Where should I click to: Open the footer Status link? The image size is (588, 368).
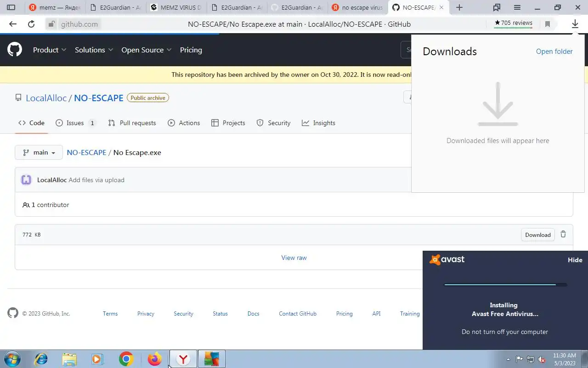220,314
